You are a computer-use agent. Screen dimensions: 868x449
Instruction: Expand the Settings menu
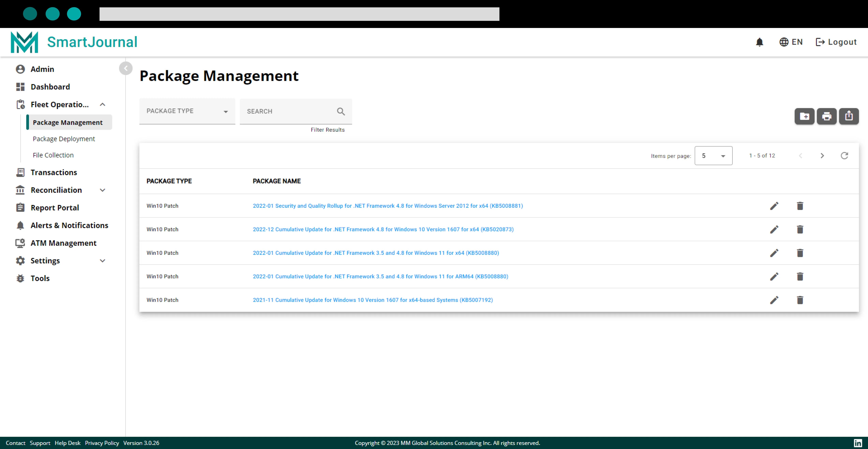[102, 261]
